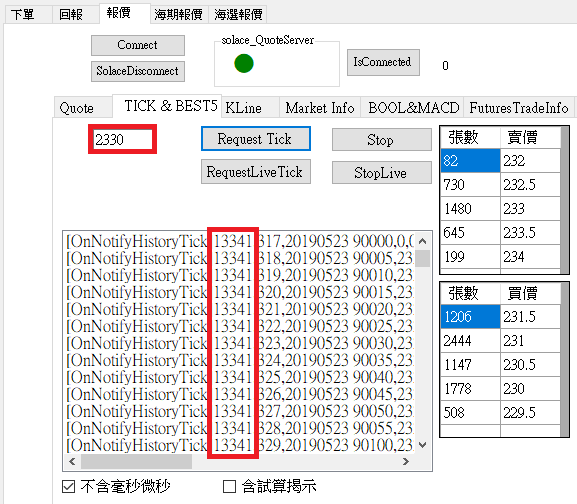Select the bid row with 2444 lots
Viewport: 577px width, 504px height.
coord(500,341)
